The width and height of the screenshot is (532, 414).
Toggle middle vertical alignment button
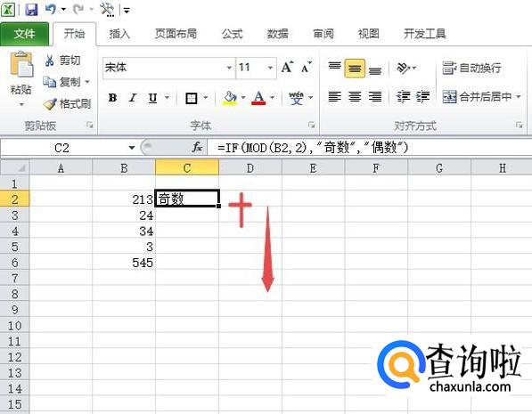355,69
